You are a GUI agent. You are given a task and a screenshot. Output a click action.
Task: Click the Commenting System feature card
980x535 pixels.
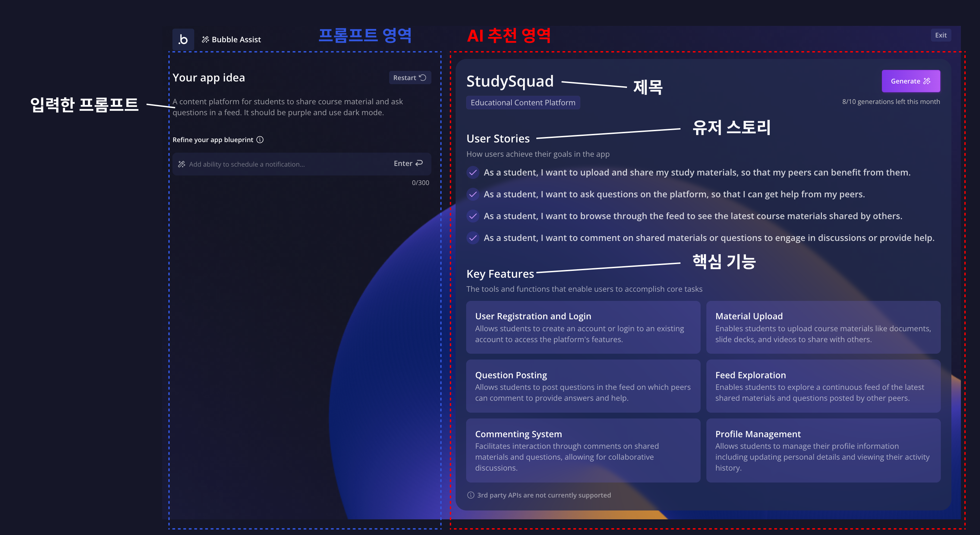[583, 450]
